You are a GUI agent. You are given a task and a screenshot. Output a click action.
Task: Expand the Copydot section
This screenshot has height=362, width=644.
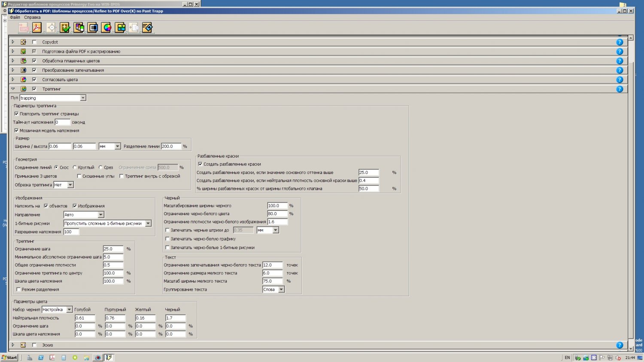[13, 42]
